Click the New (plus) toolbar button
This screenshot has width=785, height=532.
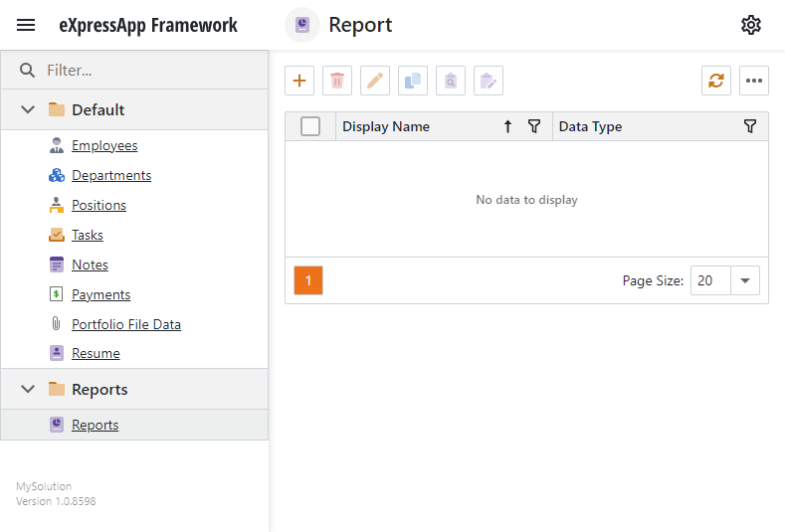click(299, 81)
